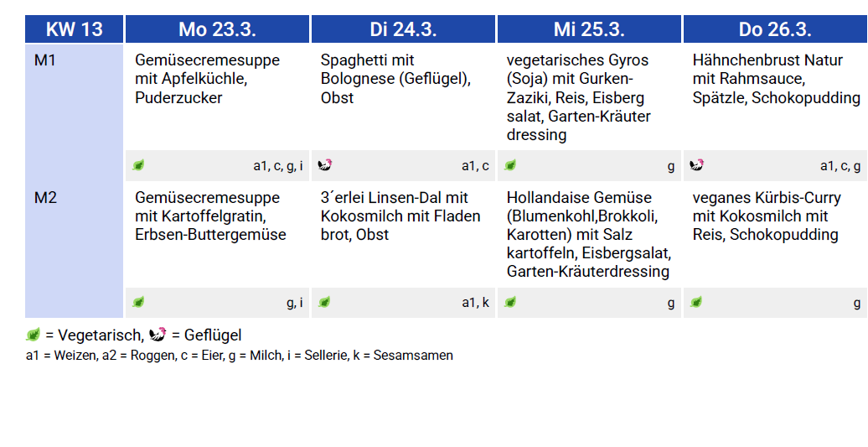The width and height of the screenshot is (868, 447).
Task: Click the KW 13 week header
Action: pyautogui.click(x=75, y=29)
